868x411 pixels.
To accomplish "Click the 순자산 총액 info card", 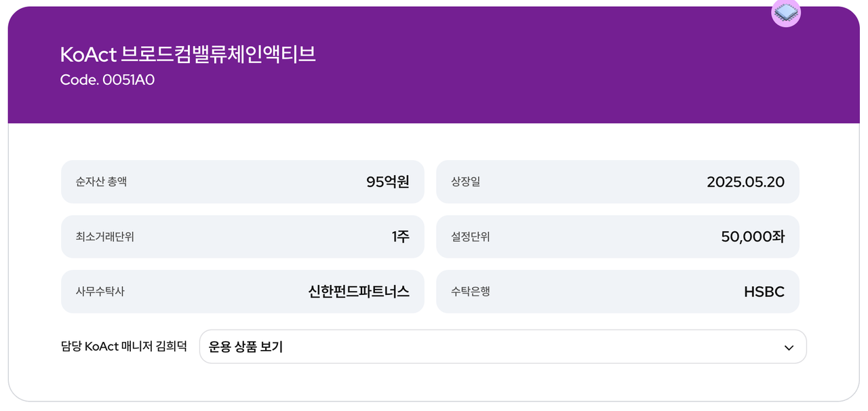I will 243,182.
